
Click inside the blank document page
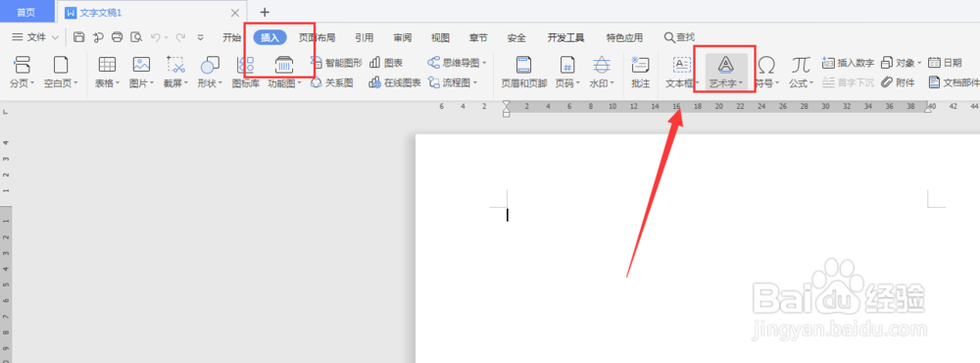698,248
